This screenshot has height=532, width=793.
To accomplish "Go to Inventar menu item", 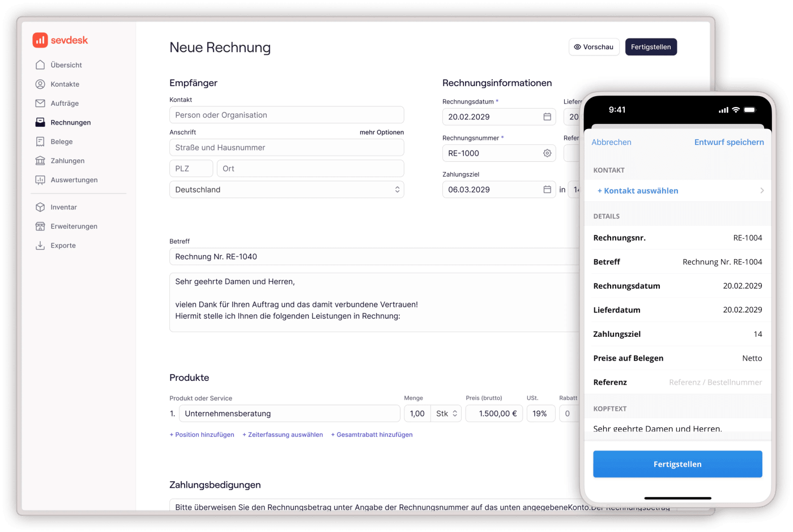I will tap(63, 207).
